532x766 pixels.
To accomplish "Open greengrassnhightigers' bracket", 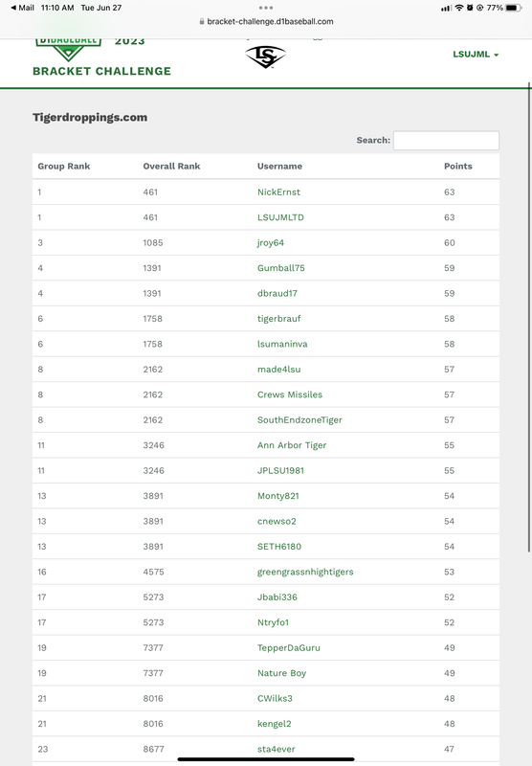I will pos(305,572).
